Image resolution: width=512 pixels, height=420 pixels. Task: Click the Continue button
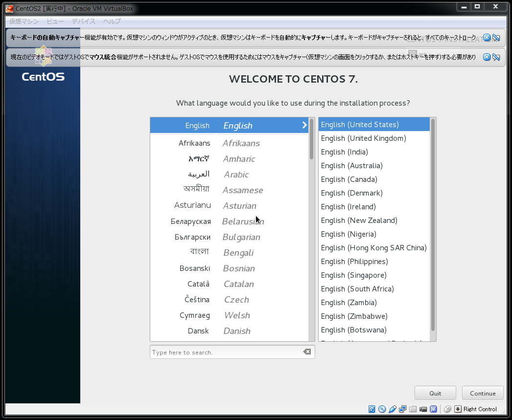[x=483, y=393]
